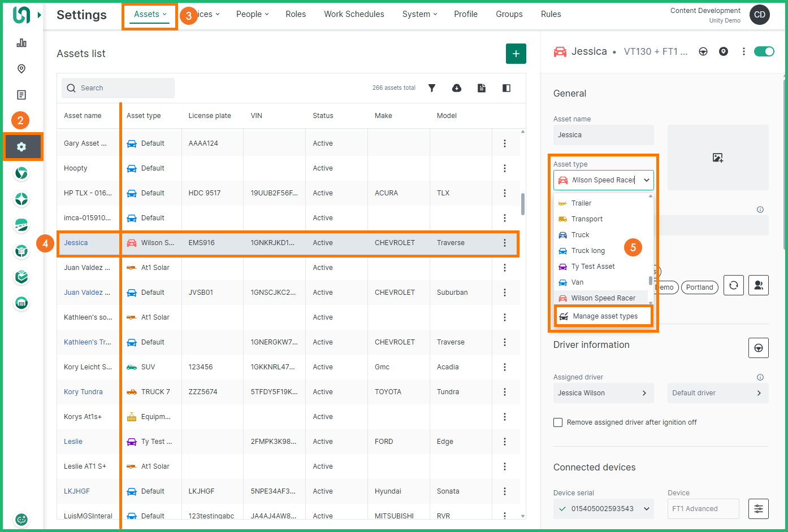The width and height of the screenshot is (788, 532).
Task: Open device settings sliders icon
Action: pos(758,509)
